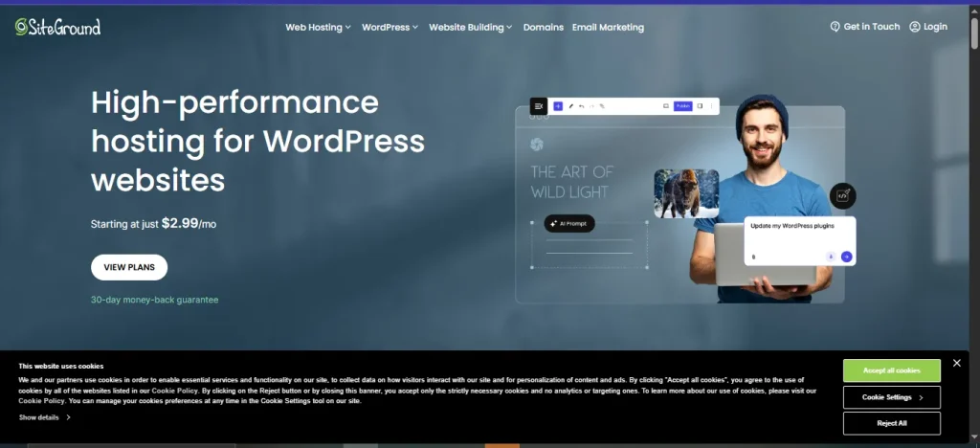
Task: Click the shutter logo above THE ART OF
Action: (x=536, y=145)
